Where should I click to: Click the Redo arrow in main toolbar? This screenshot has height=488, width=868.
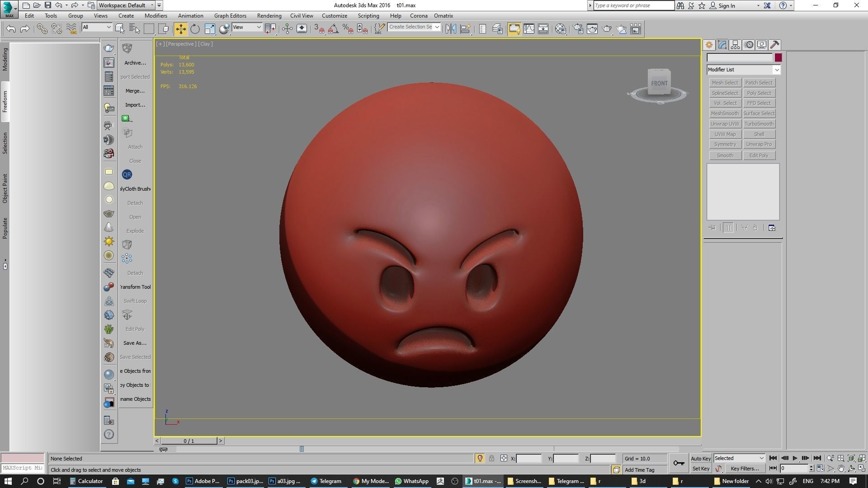click(25, 29)
